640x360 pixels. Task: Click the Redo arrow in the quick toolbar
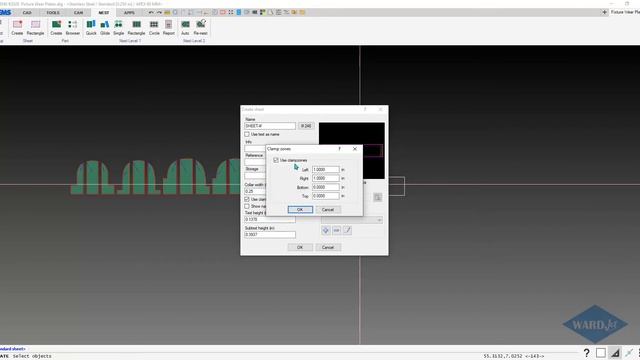click(x=159, y=12)
